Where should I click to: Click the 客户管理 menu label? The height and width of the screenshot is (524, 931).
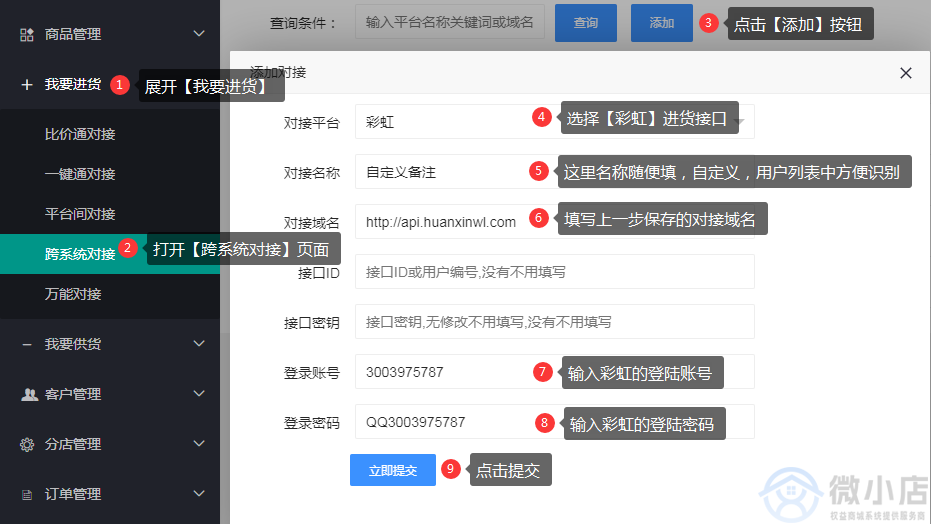tap(73, 394)
